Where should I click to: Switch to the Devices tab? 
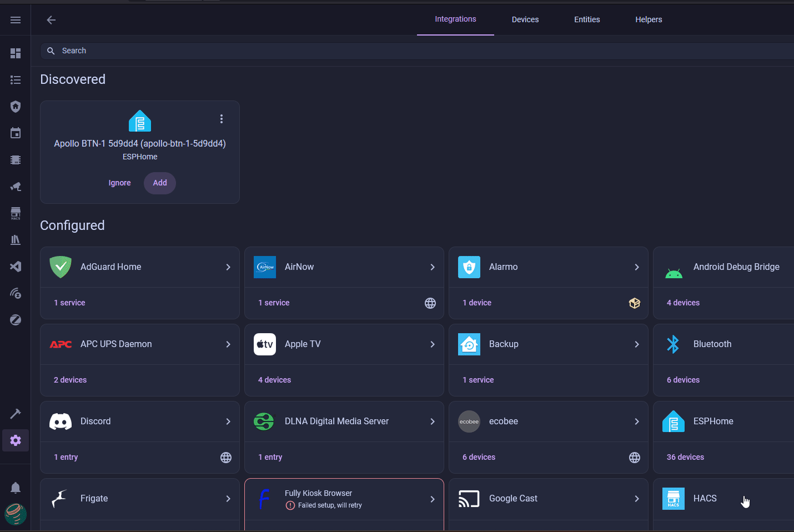(525, 19)
